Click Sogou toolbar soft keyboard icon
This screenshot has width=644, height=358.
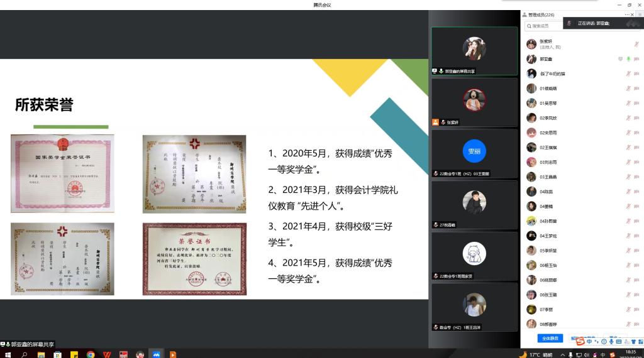pyautogui.click(x=619, y=341)
